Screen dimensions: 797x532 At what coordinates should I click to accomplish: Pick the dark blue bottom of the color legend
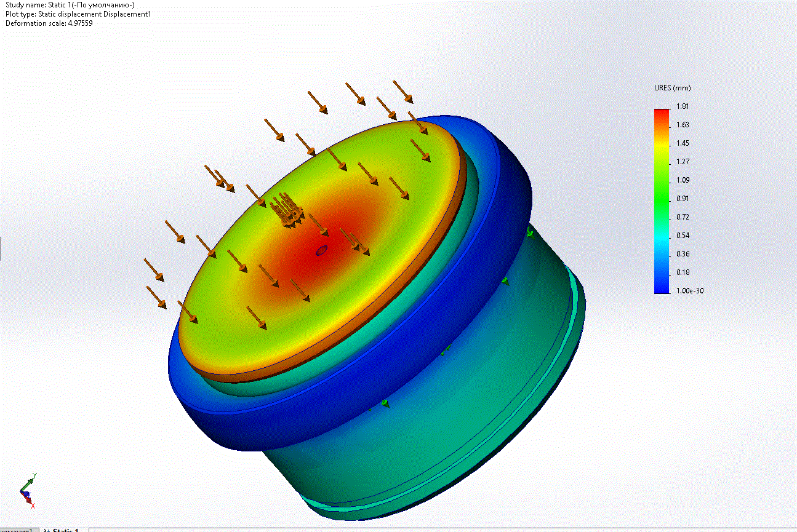662,288
